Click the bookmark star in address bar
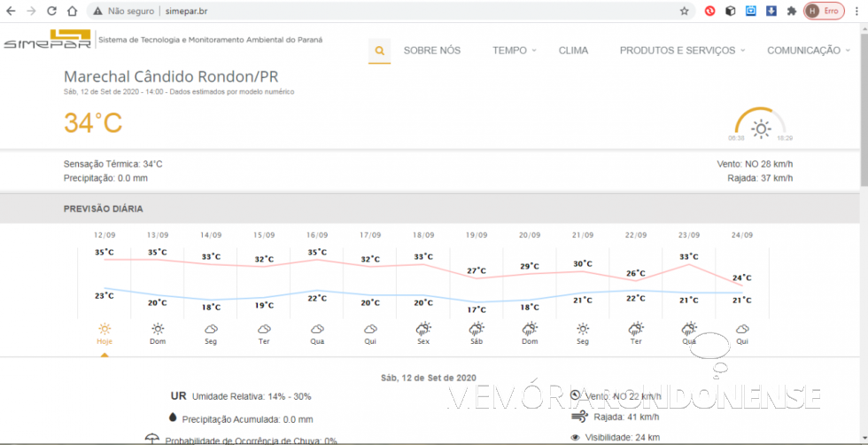 tap(684, 12)
